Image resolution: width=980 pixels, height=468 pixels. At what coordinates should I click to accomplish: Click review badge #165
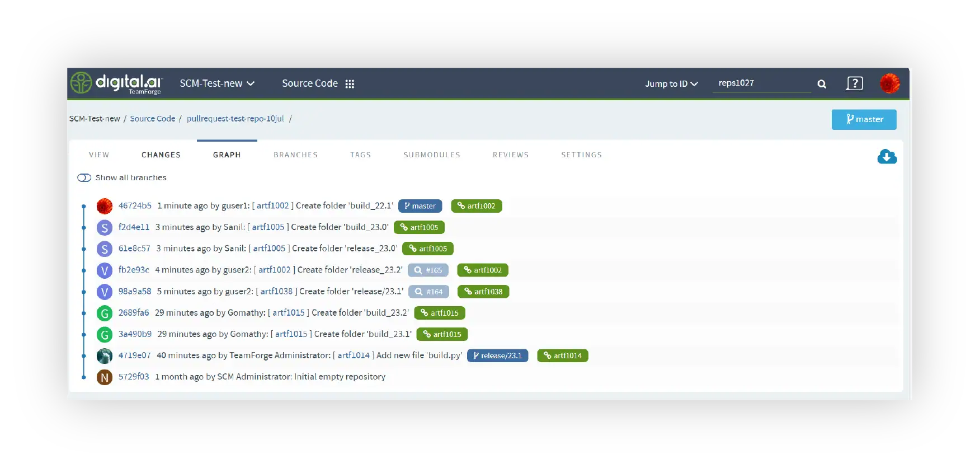[x=428, y=270]
